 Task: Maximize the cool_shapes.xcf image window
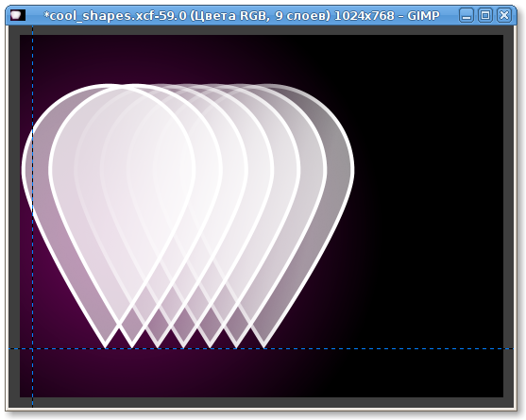485,15
